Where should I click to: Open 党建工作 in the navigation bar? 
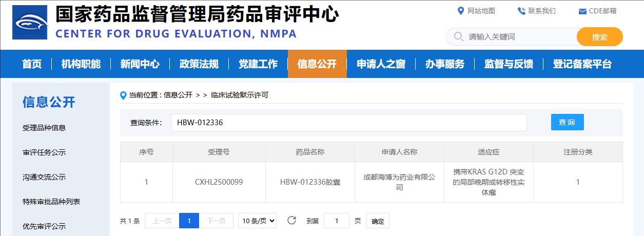[x=258, y=64]
